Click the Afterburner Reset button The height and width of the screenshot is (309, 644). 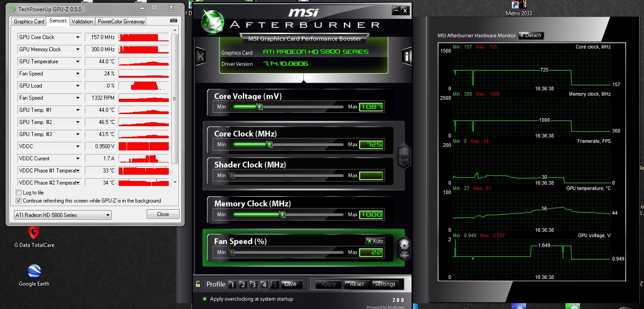coord(357,284)
